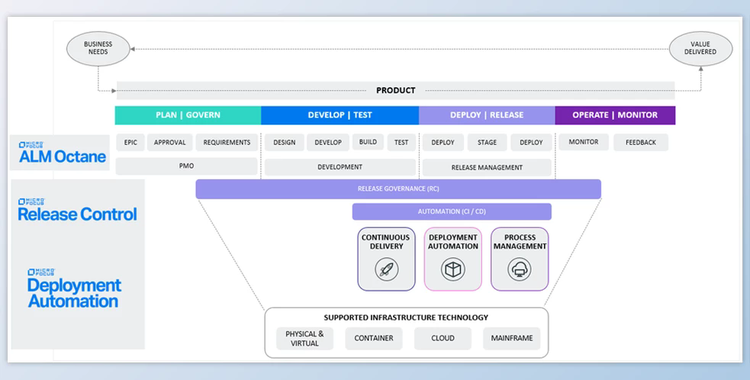This screenshot has width=750, height=380.
Task: Select the PLAN | GOVERN phase header
Action: (188, 115)
